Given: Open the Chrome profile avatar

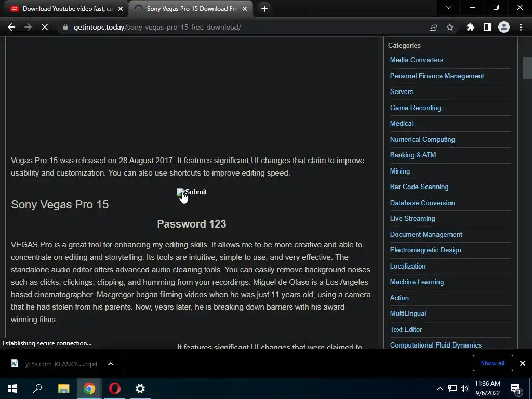Looking at the screenshot, I should pyautogui.click(x=504, y=27).
